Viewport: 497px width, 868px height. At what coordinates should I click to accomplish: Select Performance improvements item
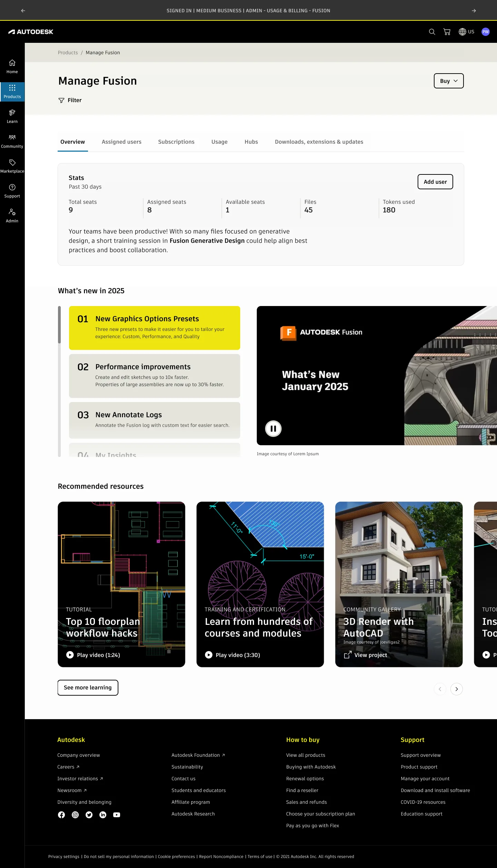[155, 376]
